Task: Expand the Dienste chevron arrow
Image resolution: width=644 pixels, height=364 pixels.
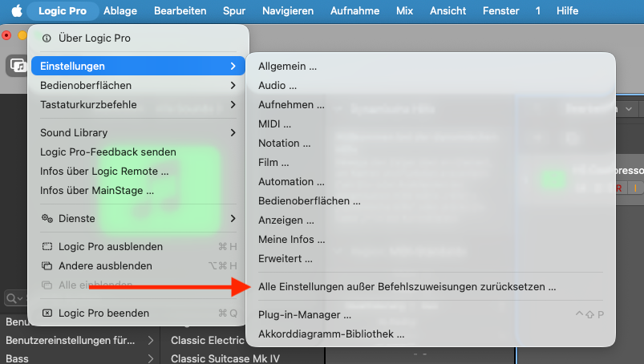Action: tap(233, 218)
